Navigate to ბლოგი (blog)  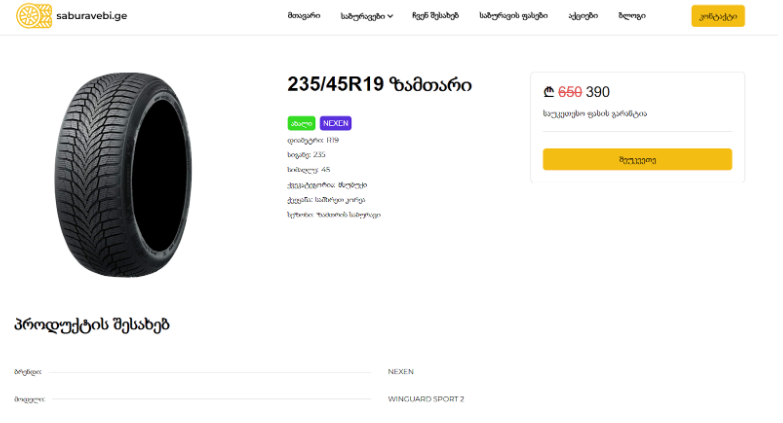click(x=631, y=16)
